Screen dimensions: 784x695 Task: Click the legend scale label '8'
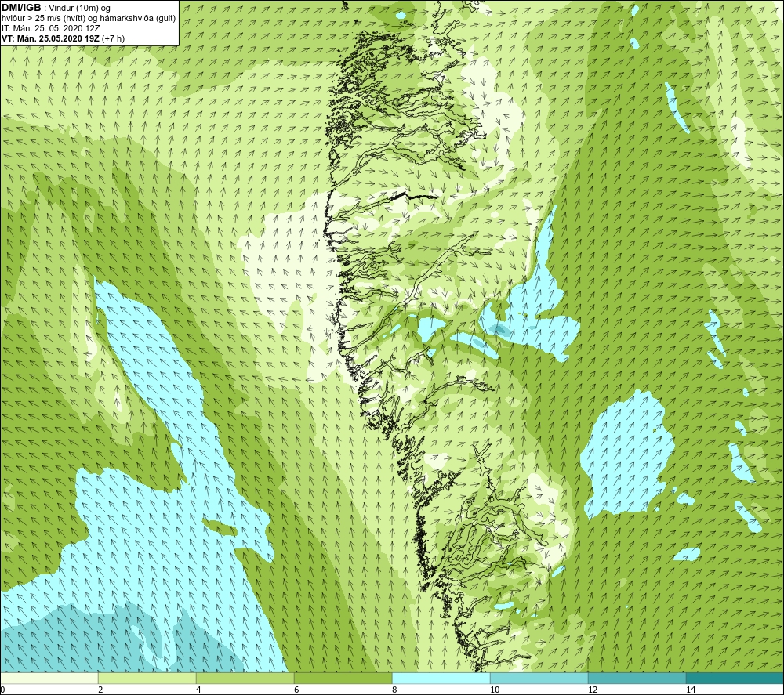click(394, 690)
